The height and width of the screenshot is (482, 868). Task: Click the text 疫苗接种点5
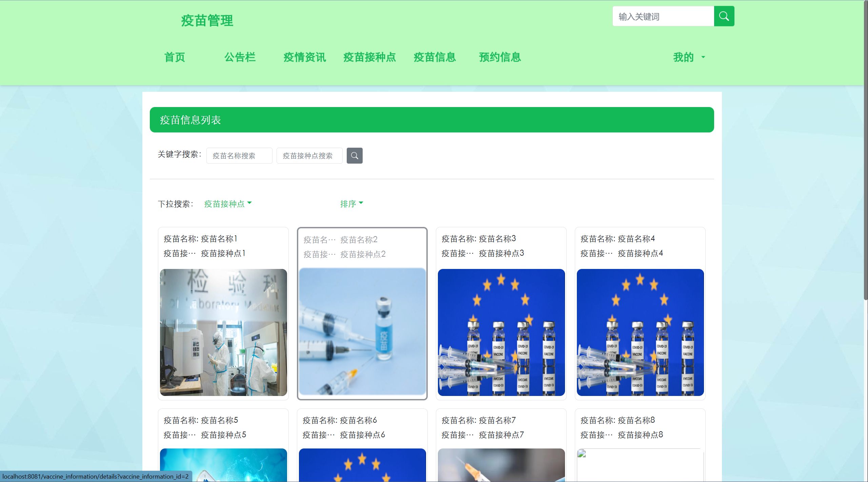point(224,435)
